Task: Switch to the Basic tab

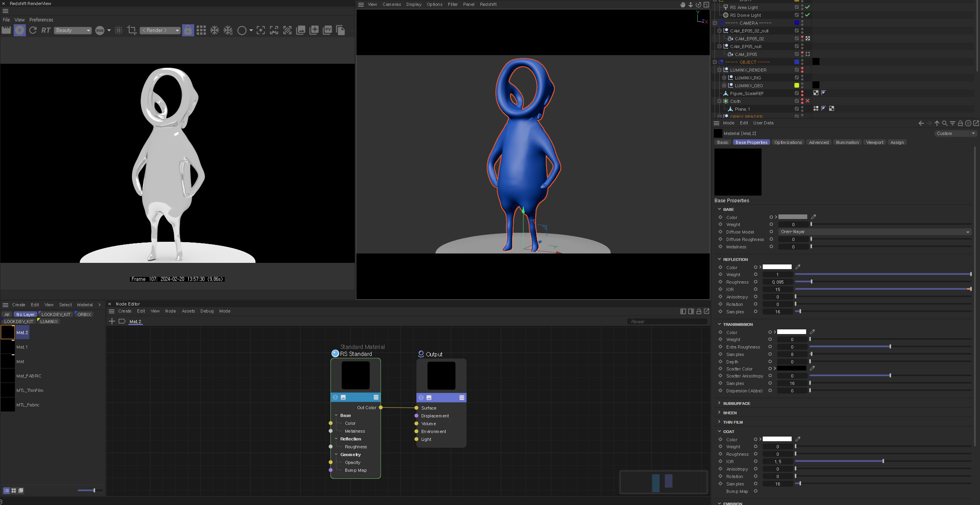Action: 723,143
